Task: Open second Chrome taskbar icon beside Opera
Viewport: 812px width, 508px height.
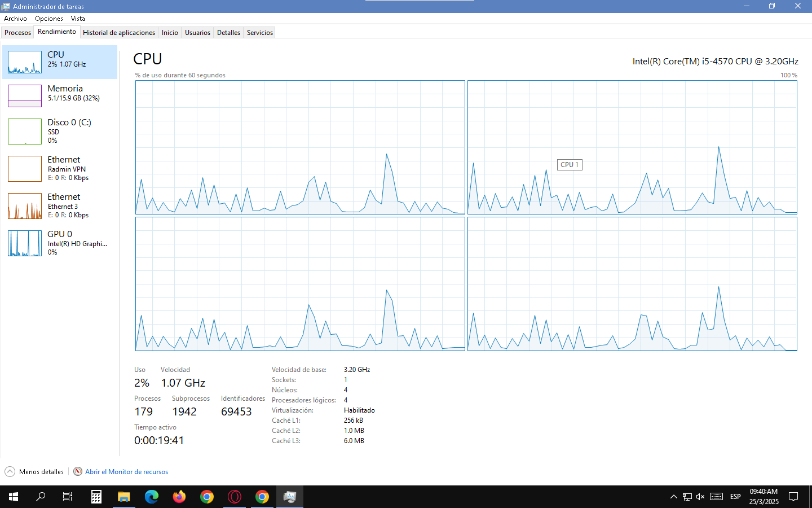Action: (x=262, y=497)
